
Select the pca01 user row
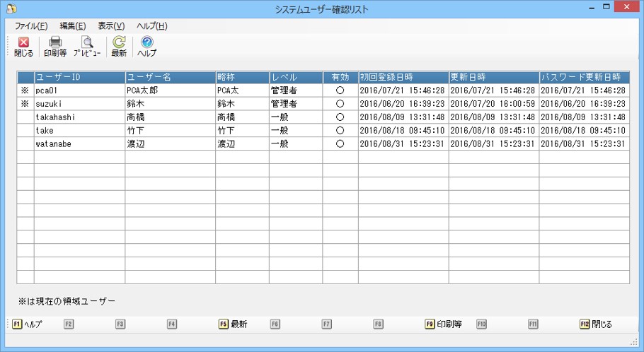(79, 90)
